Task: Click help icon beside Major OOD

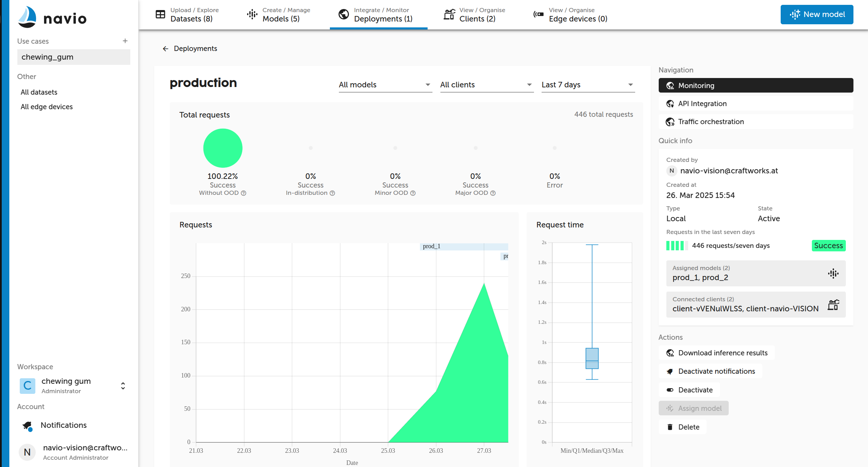Action: pos(493,193)
